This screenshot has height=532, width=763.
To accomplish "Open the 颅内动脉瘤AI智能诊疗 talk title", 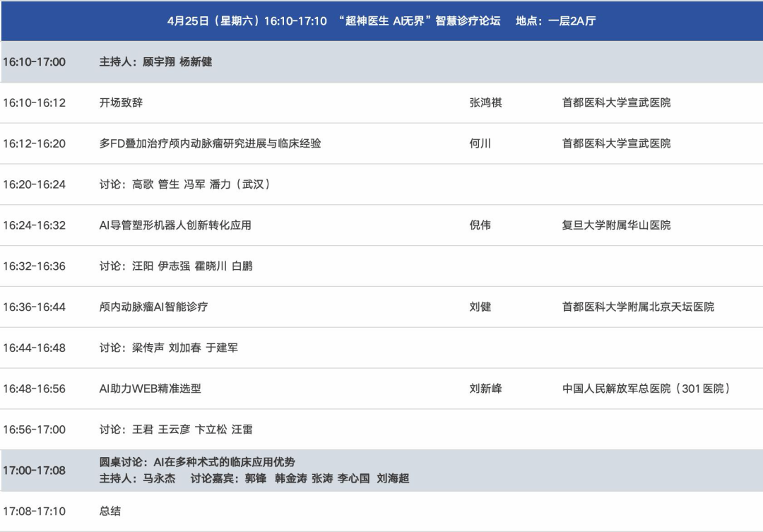I will [153, 307].
